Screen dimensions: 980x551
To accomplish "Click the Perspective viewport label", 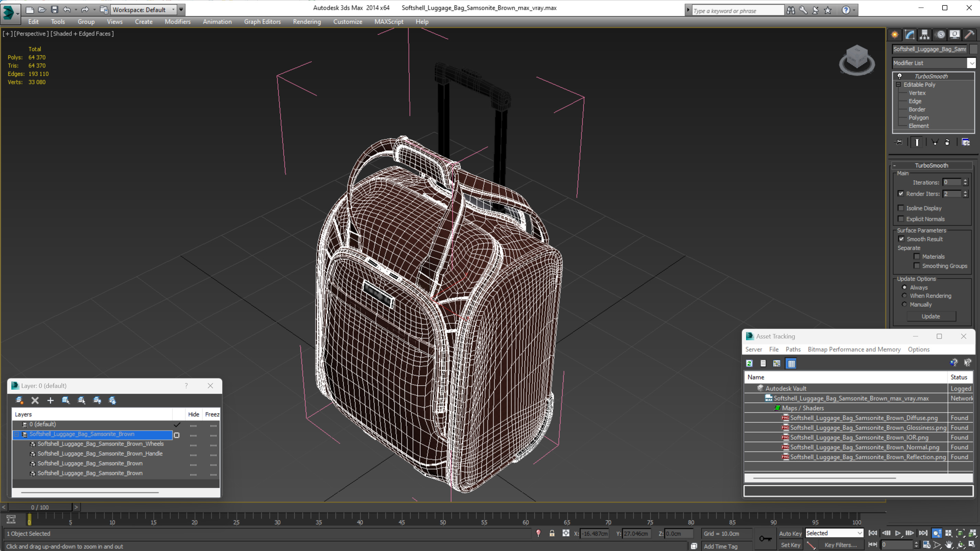I will (31, 33).
